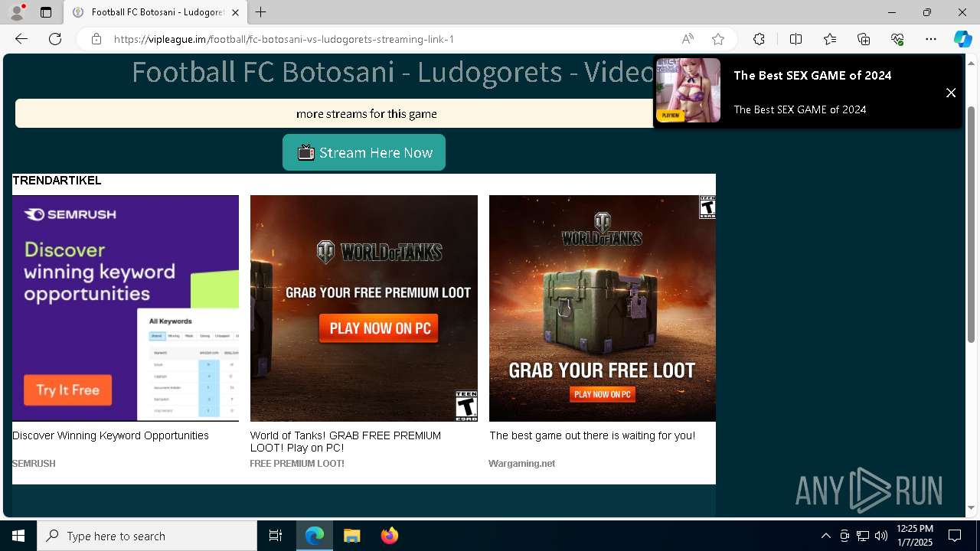Click the page vertical scrollbar thumb
Viewport: 980px width, 551px height.
[972, 223]
